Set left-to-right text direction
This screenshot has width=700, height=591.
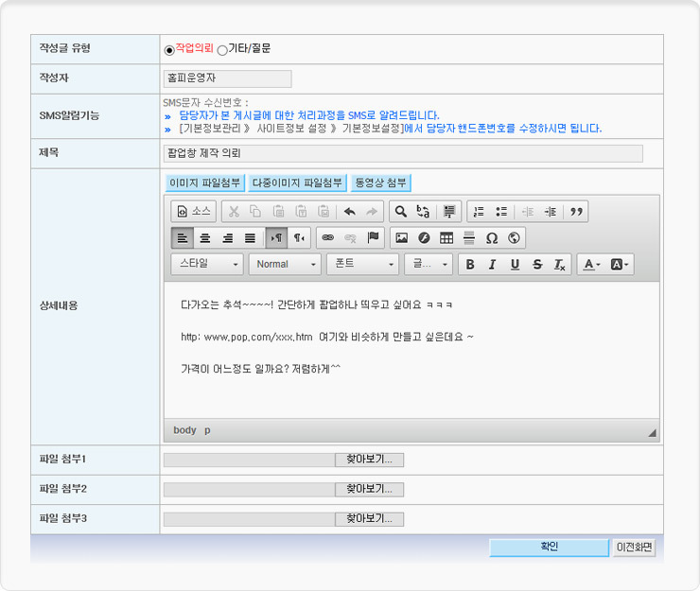click(276, 238)
